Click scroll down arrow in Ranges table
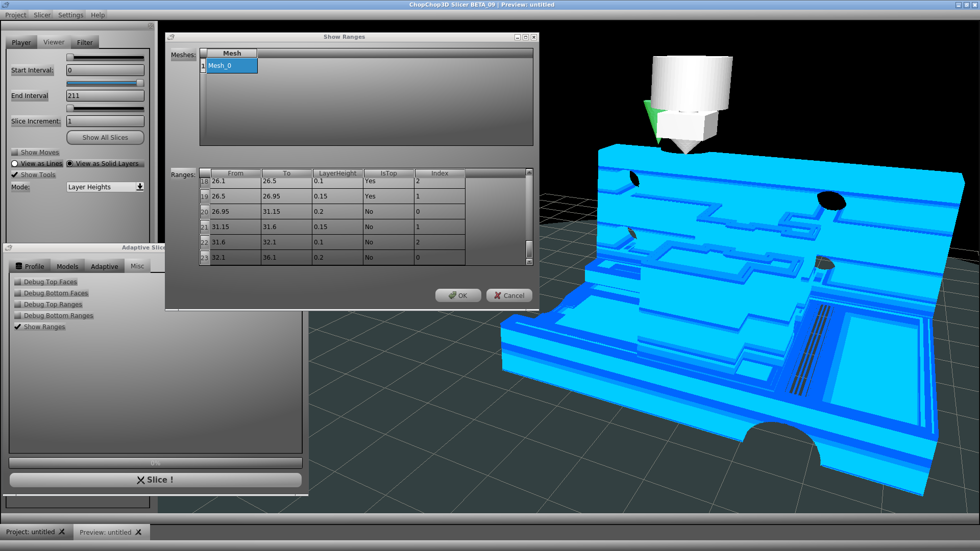 [529, 262]
